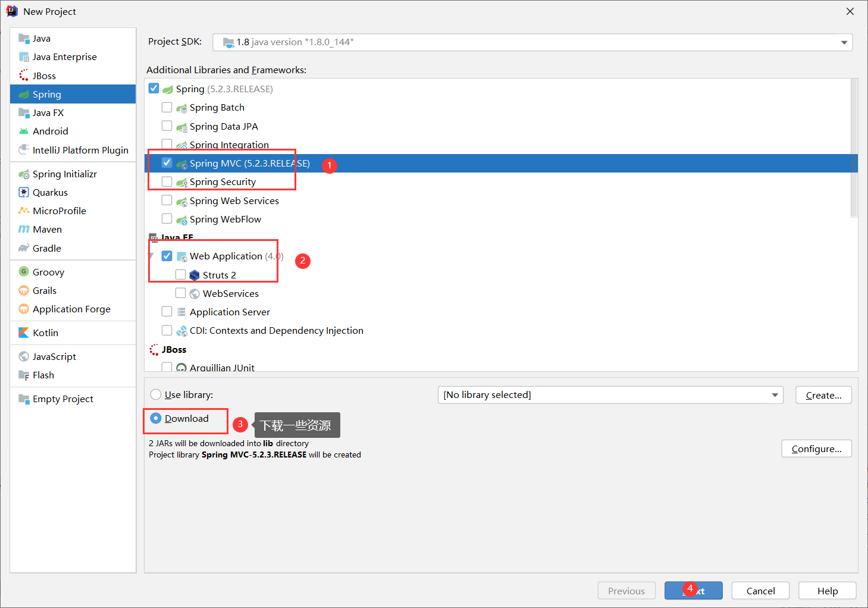
Task: Open Spring Initializr generator
Action: [73, 174]
